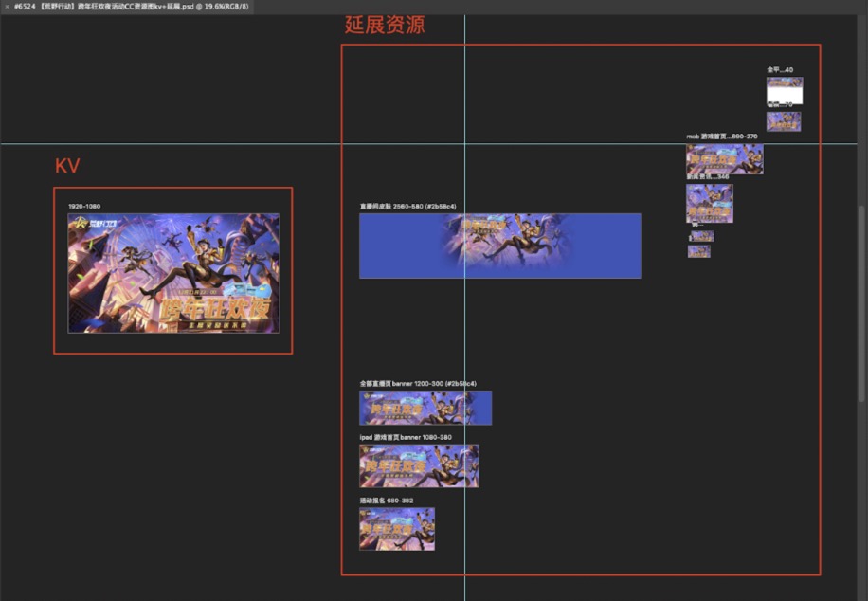The image size is (868, 601).
Task: Click the 全部直播页 banner 1200-300 artboard
Action: tap(425, 408)
